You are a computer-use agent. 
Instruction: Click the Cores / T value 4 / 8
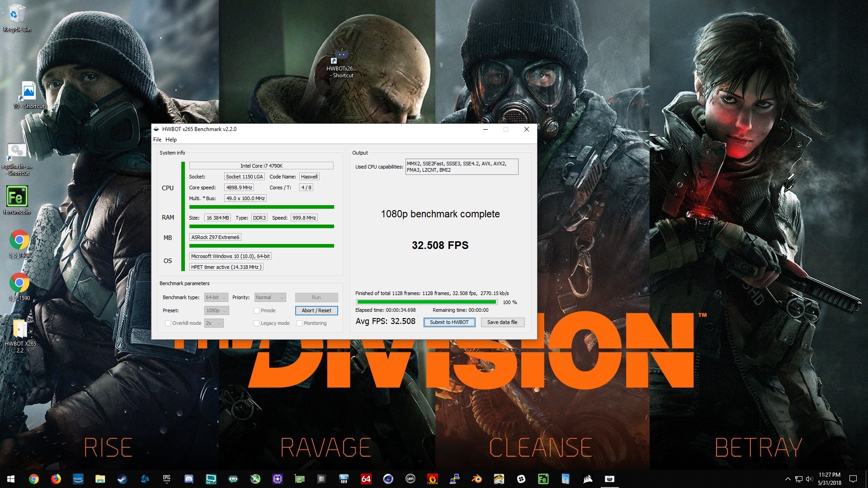[x=306, y=188]
